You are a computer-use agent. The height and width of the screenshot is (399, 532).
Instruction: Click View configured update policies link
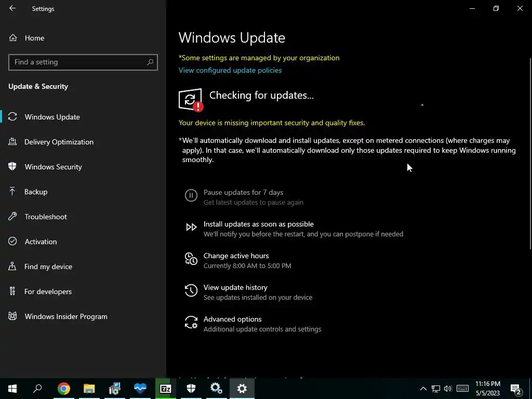[x=230, y=70]
